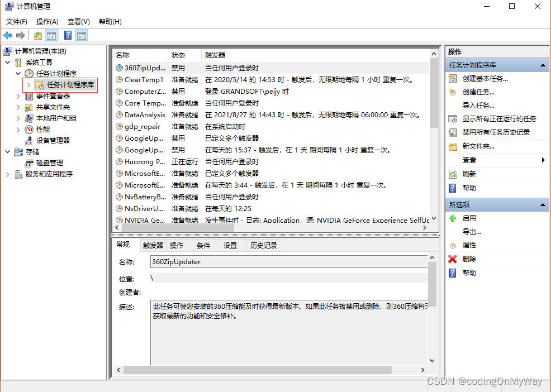Open the 文件(F) menu

pos(17,22)
